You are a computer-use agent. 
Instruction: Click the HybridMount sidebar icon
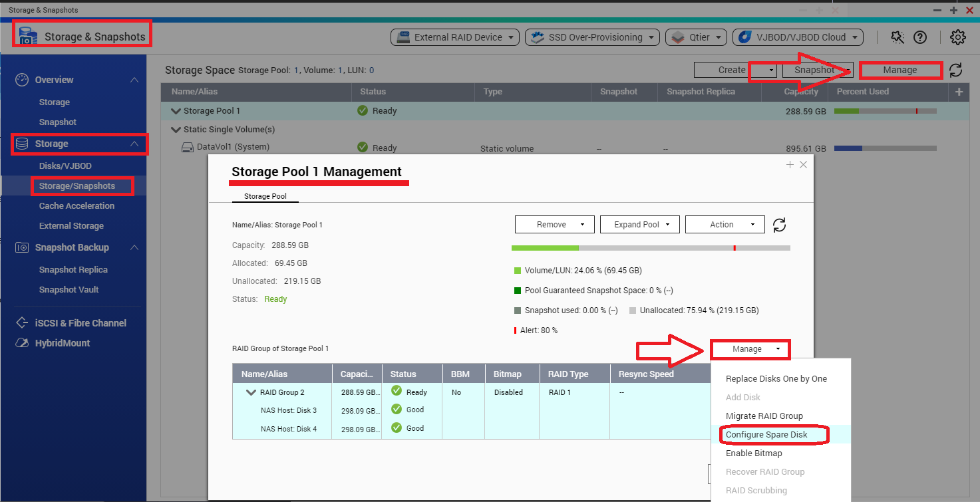pos(23,343)
